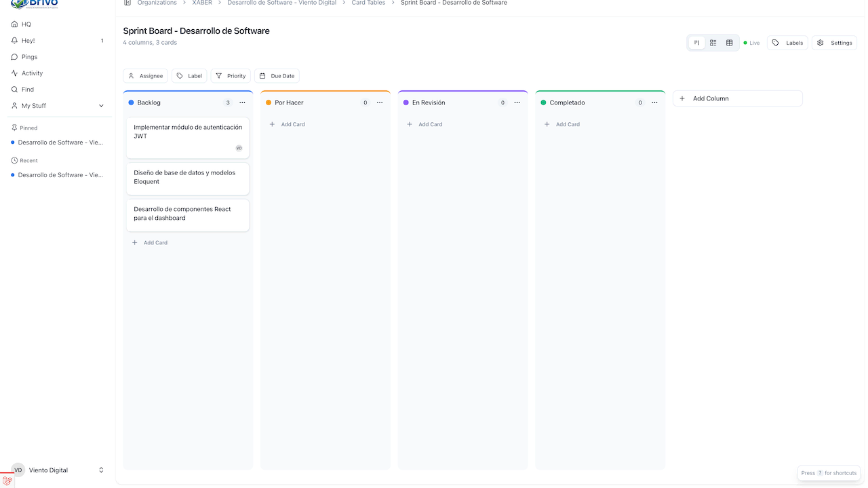This screenshot has width=868, height=488.
Task: Open Pings in the sidebar
Action: (x=29, y=57)
